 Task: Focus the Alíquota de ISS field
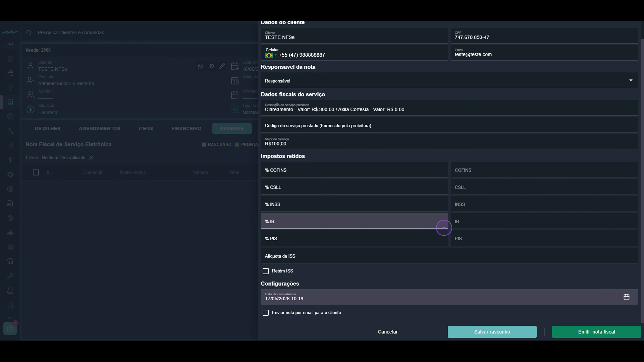449,256
